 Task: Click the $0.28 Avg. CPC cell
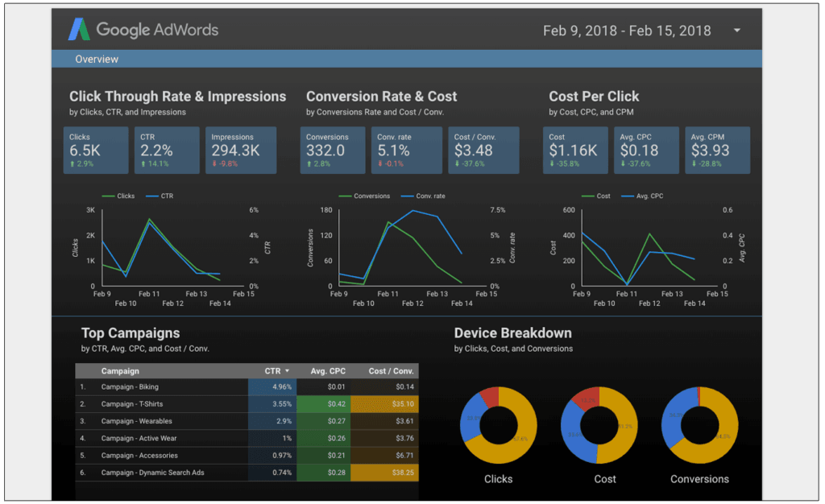(324, 473)
